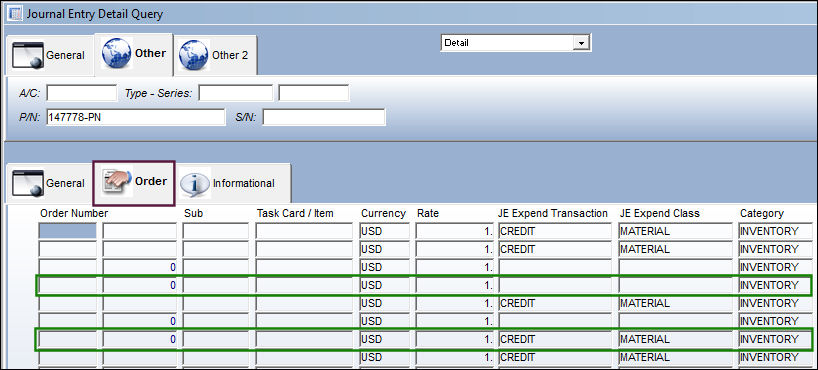The image size is (818, 370).
Task: Click the P/N field containing 147778-PN
Action: (136, 117)
